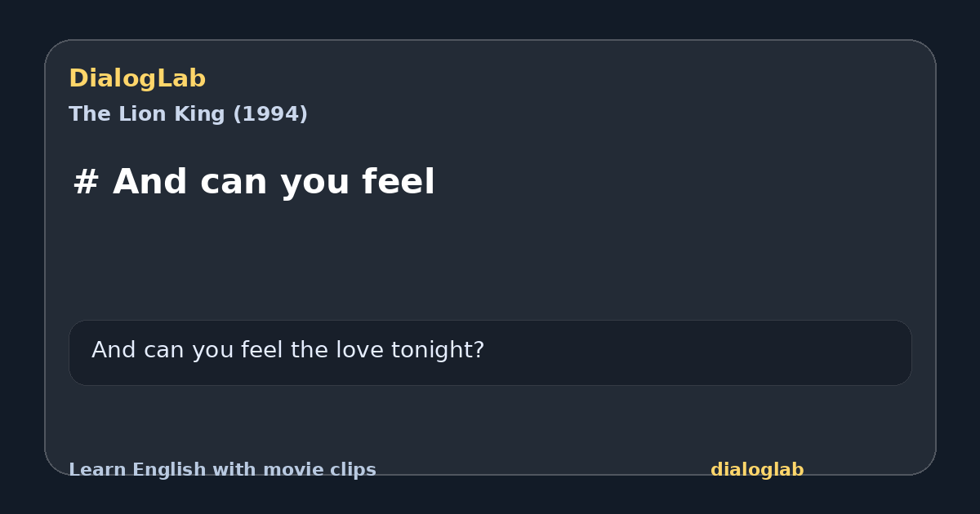Open The Lion King (1994) movie title

pos(188,114)
